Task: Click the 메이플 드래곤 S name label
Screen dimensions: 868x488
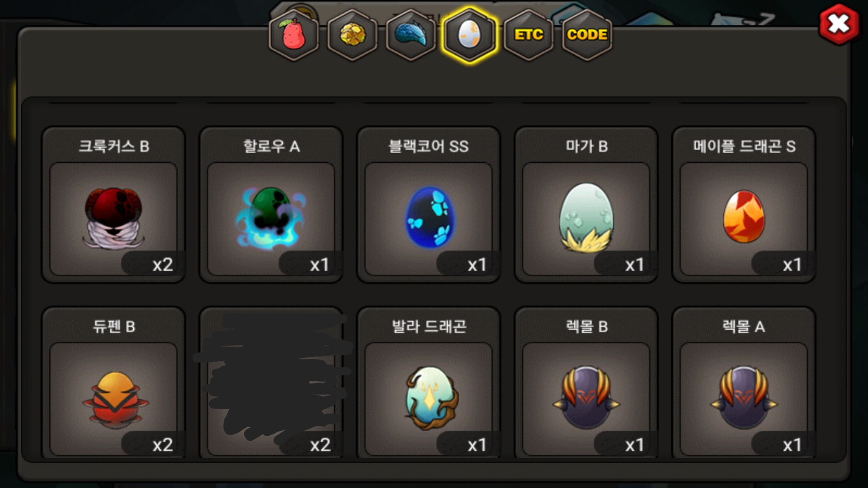Action: click(x=744, y=146)
